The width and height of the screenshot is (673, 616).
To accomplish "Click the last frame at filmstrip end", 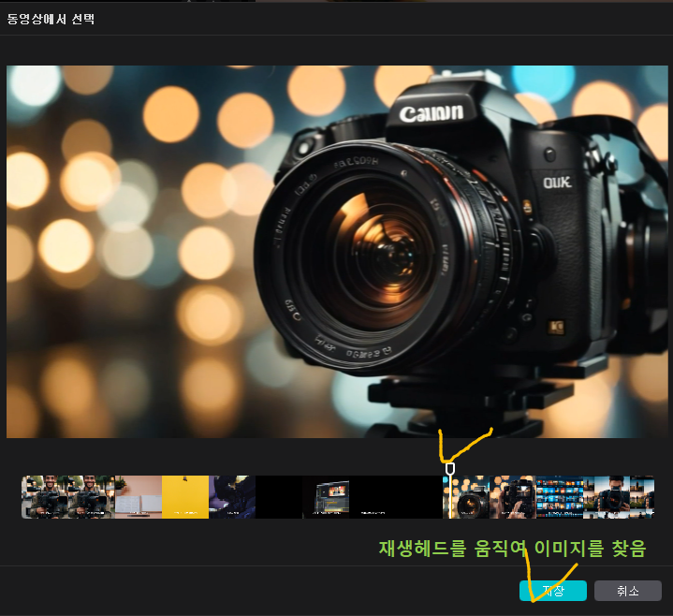I will [x=642, y=497].
